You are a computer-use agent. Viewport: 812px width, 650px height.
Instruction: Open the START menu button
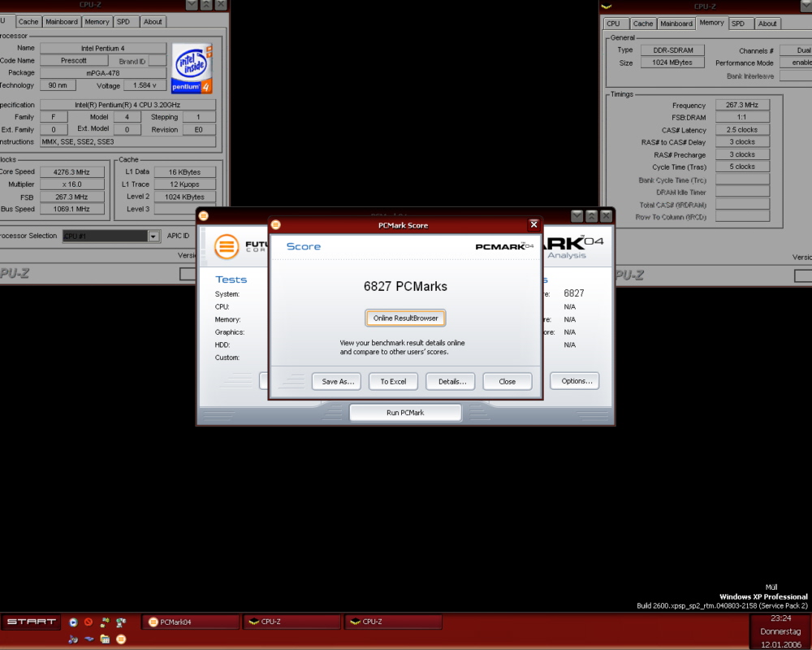point(31,622)
